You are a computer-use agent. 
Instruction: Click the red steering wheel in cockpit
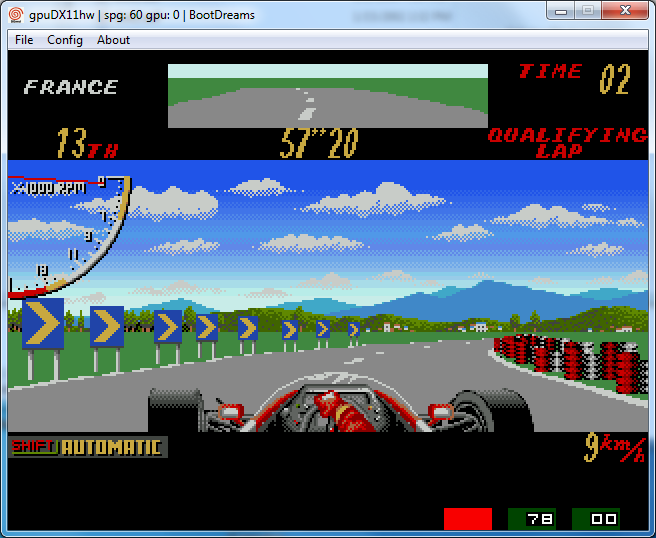(343, 412)
